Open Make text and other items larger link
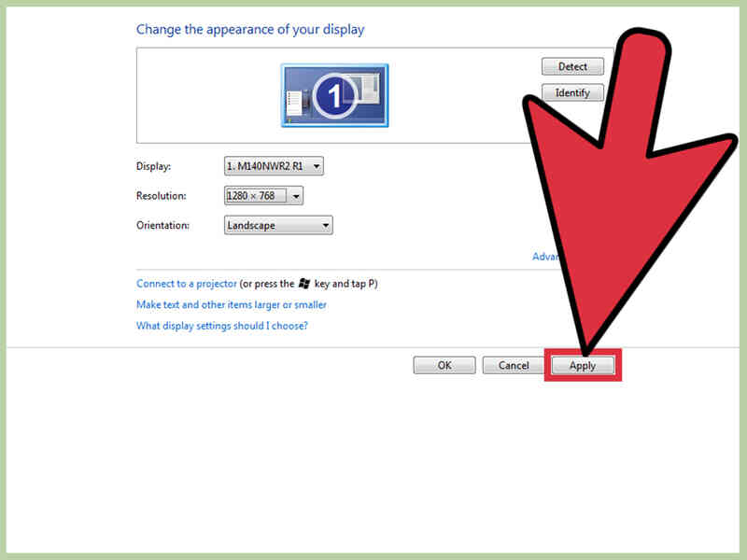 (232, 305)
